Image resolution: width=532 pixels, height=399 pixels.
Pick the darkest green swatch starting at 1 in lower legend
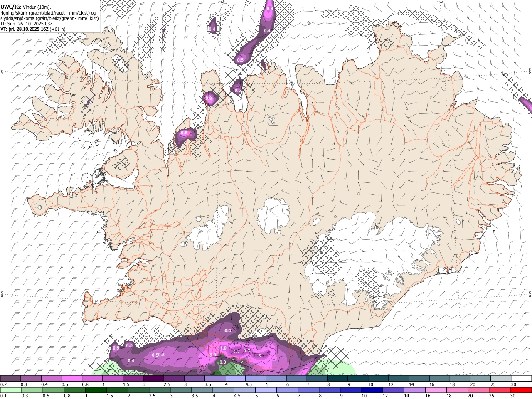[96, 390]
